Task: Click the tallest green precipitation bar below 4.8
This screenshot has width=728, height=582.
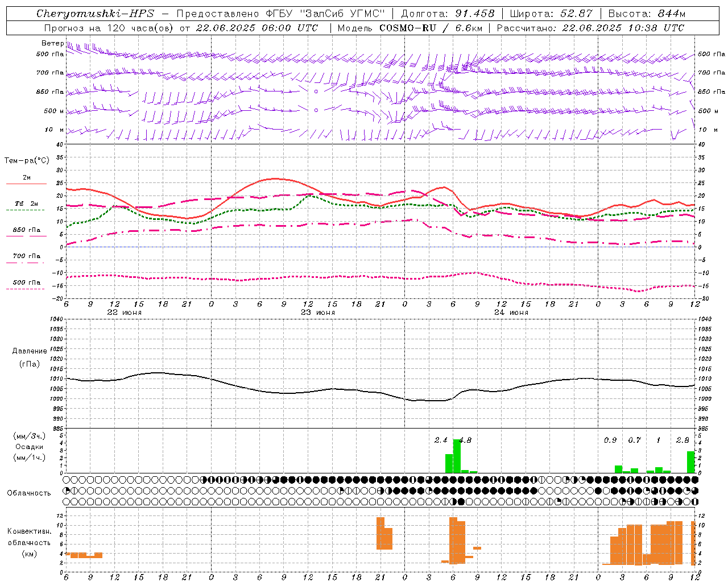Action: pyautogui.click(x=457, y=456)
